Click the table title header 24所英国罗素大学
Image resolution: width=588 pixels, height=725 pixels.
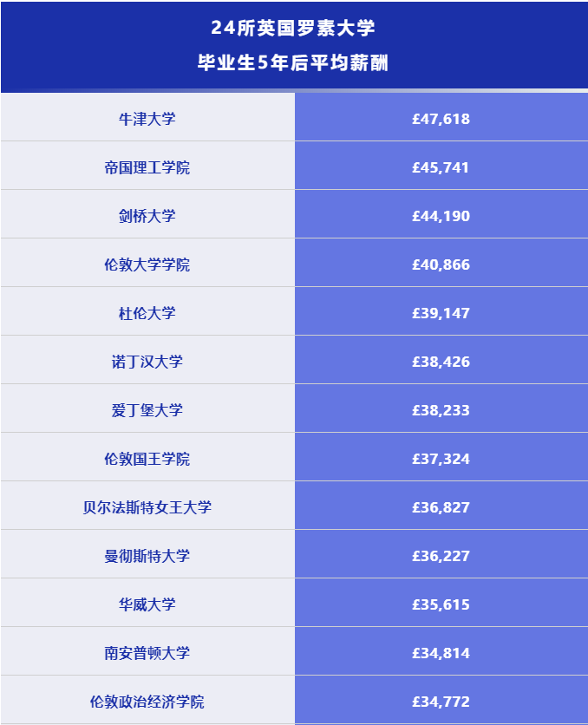pyautogui.click(x=294, y=29)
